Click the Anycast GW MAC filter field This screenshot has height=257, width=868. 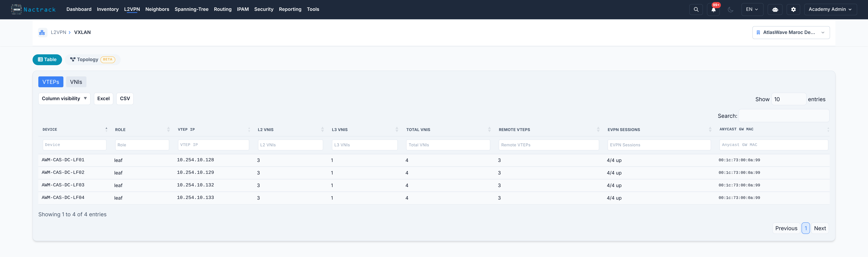(774, 145)
